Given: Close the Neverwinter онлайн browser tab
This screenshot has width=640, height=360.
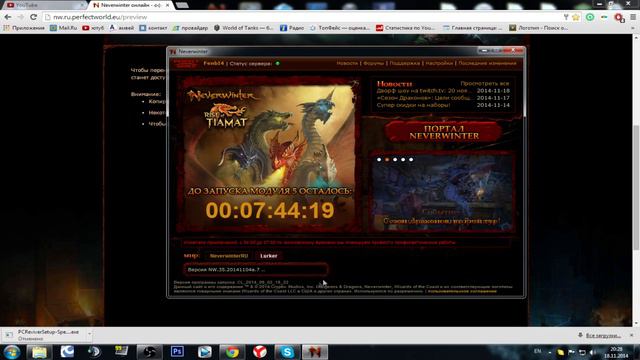Looking at the screenshot, I should tap(167, 5).
